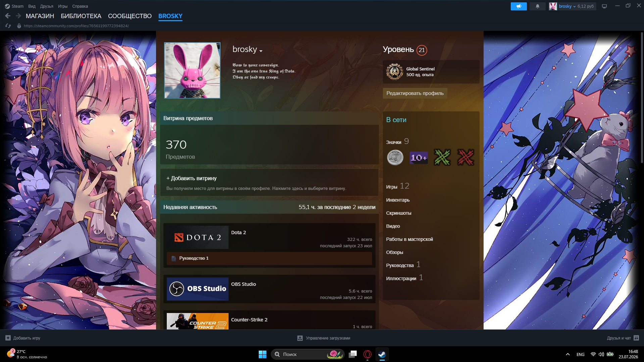Open the Друзья menu
The height and width of the screenshot is (362, 644).
point(47,6)
